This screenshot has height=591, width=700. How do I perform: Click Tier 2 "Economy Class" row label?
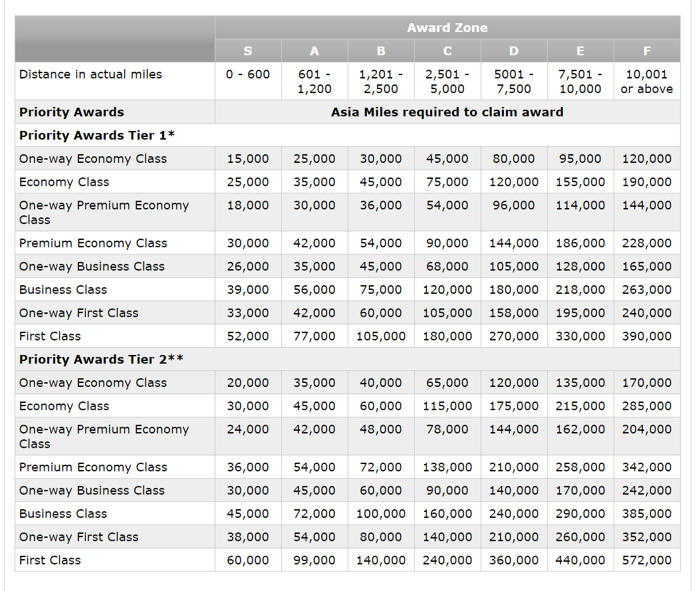[64, 406]
